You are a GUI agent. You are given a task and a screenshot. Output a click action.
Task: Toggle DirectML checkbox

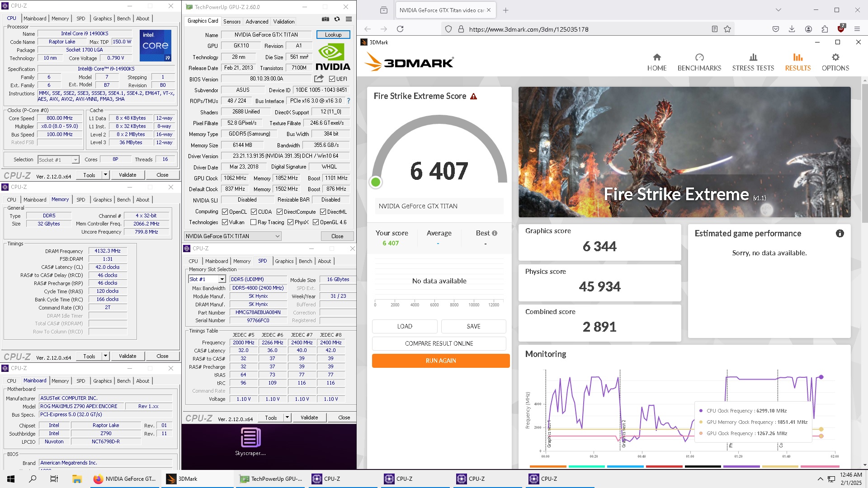(323, 212)
